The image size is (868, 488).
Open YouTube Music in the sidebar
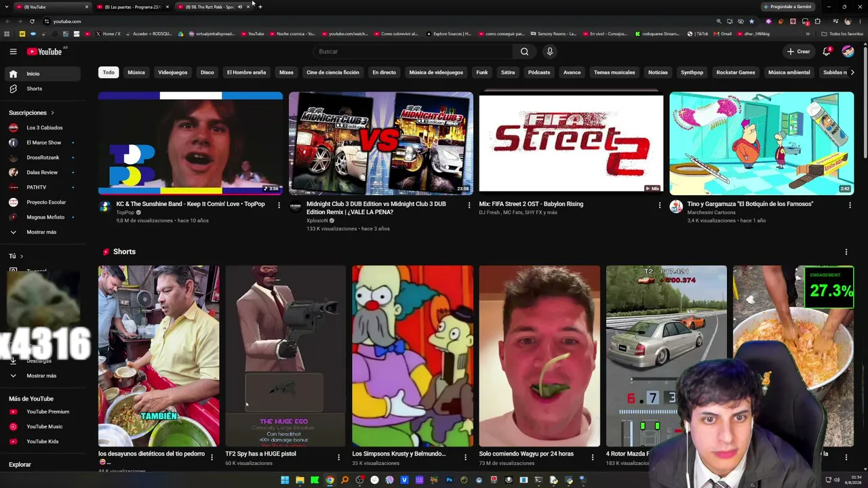click(43, 426)
